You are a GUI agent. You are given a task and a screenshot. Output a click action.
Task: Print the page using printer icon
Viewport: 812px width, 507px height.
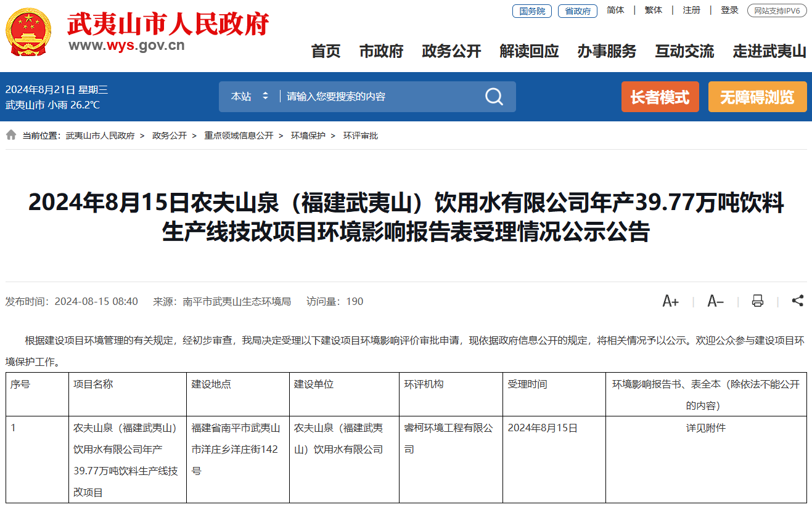(x=758, y=301)
